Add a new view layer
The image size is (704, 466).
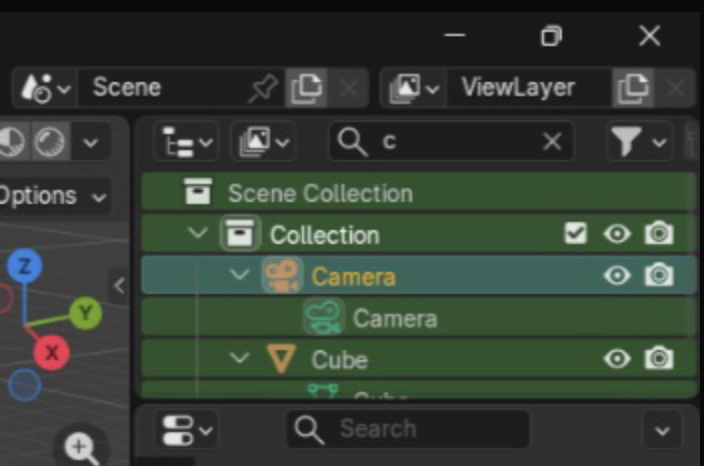click(x=633, y=87)
